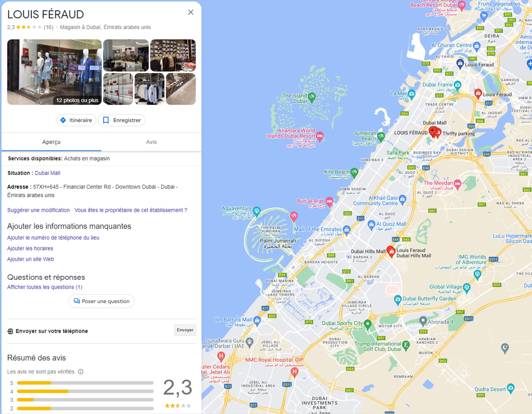
Task: Open the Dubai Mall situation link
Action: tap(47, 173)
